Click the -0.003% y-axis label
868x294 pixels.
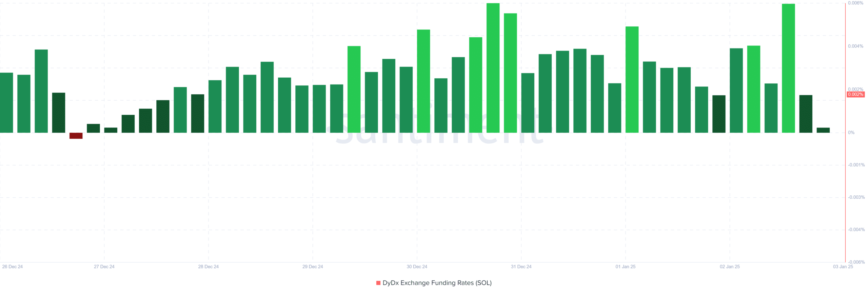[856, 197]
